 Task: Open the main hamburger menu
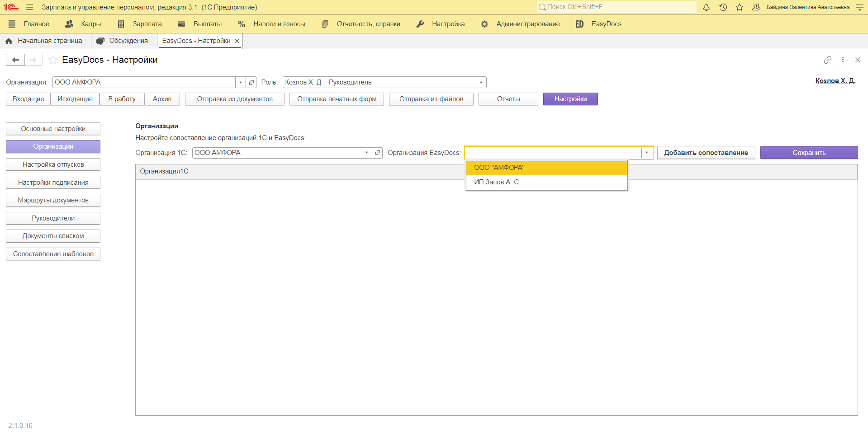coord(29,7)
